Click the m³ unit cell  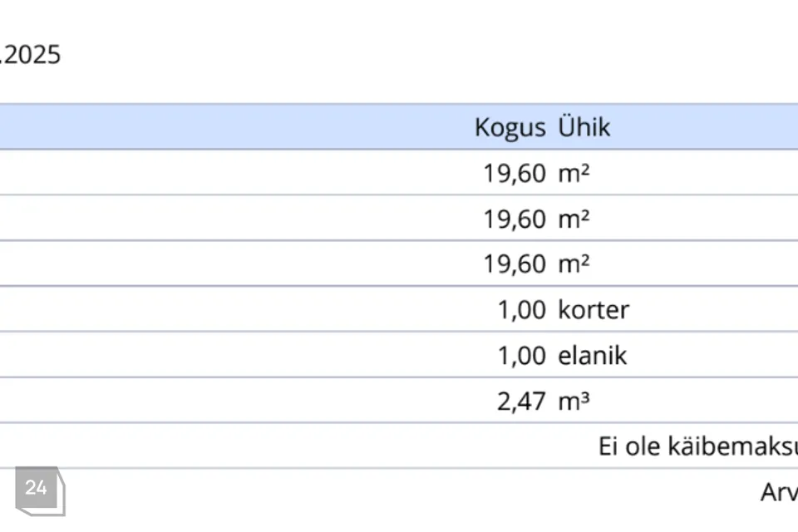point(574,401)
